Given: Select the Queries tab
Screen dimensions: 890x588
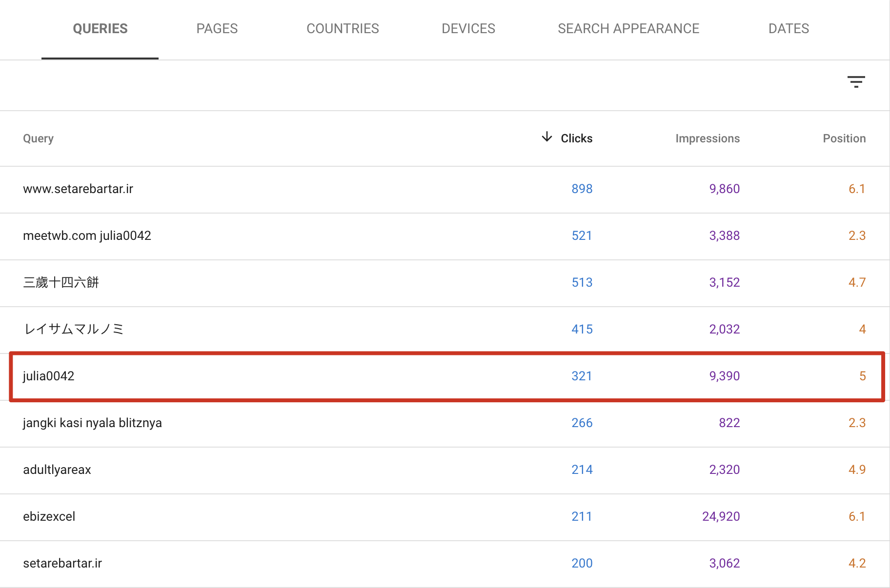Looking at the screenshot, I should [100, 29].
